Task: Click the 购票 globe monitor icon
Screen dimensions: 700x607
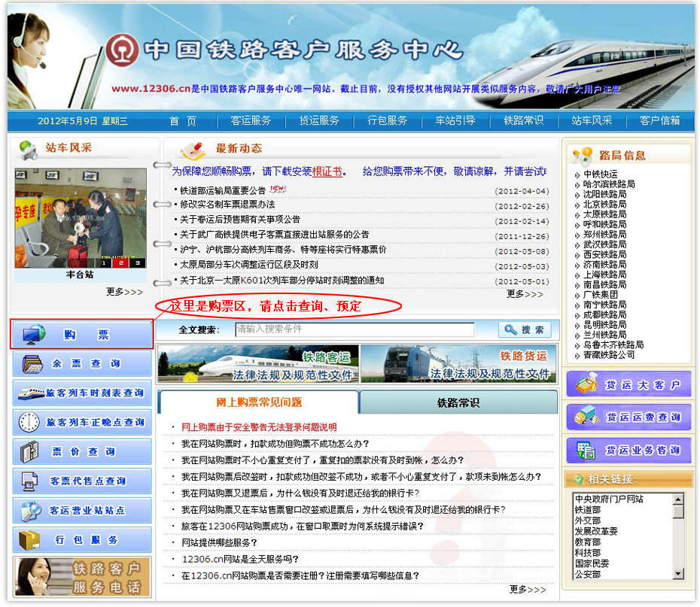Action: click(34, 335)
